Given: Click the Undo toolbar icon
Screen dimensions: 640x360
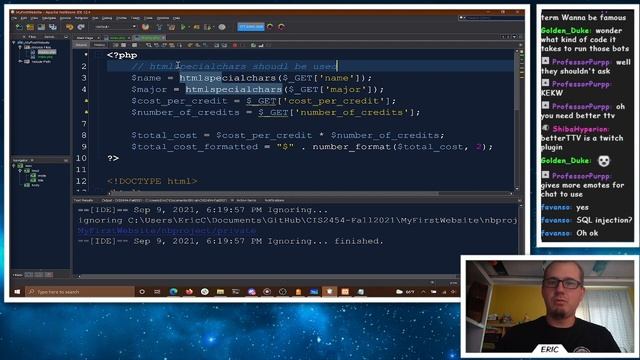Looking at the screenshot, I should click(69, 27).
